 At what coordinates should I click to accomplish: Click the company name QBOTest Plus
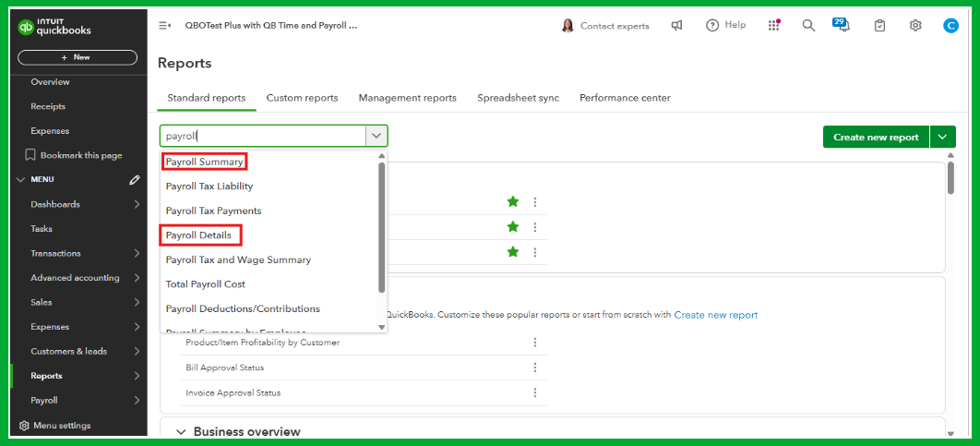coord(271,26)
